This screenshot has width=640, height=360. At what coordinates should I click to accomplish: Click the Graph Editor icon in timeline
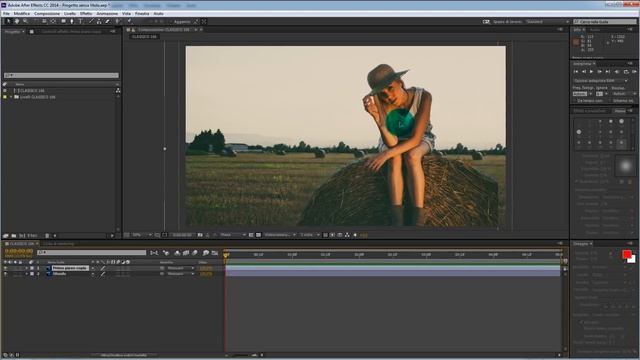[215, 253]
